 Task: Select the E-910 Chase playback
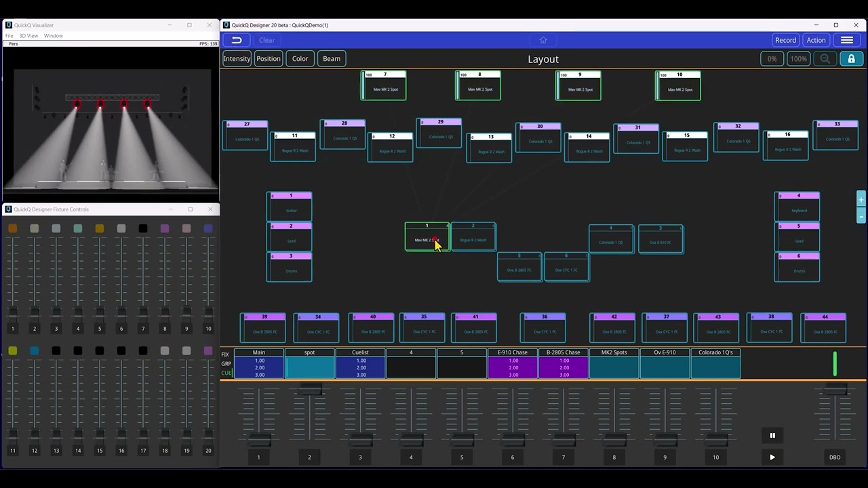[513, 363]
